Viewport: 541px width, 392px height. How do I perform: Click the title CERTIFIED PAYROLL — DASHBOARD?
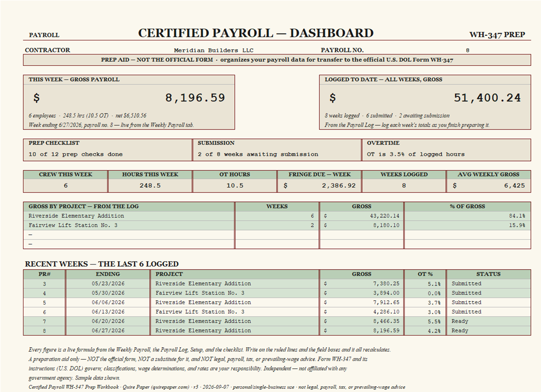click(255, 33)
